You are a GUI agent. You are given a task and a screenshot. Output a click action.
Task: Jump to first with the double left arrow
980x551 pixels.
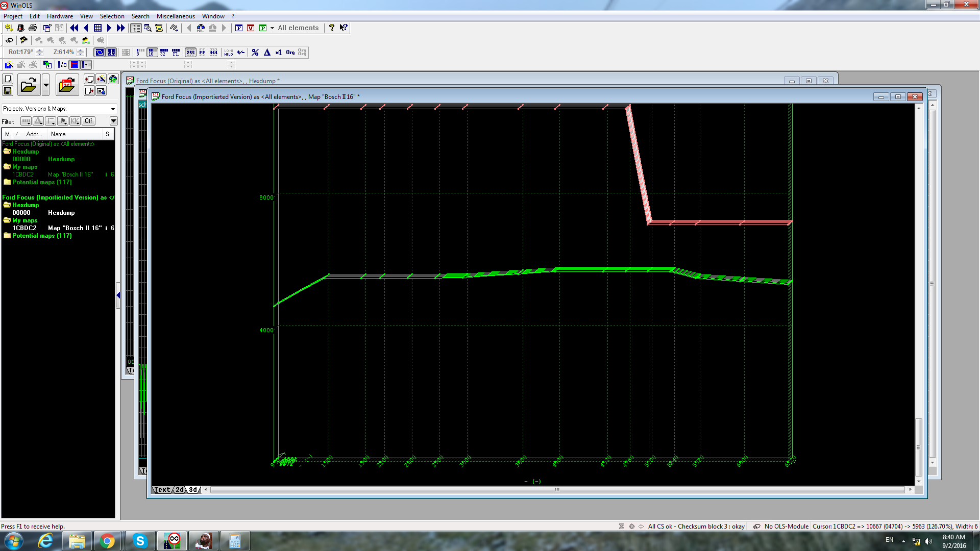[74, 28]
